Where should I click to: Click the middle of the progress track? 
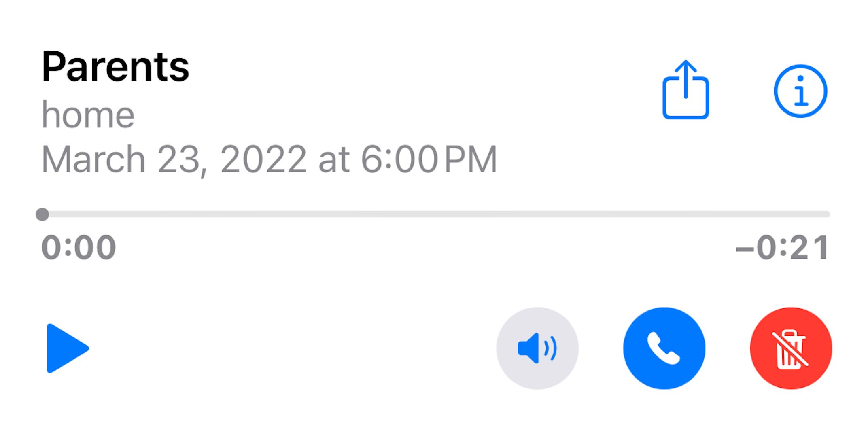436,214
